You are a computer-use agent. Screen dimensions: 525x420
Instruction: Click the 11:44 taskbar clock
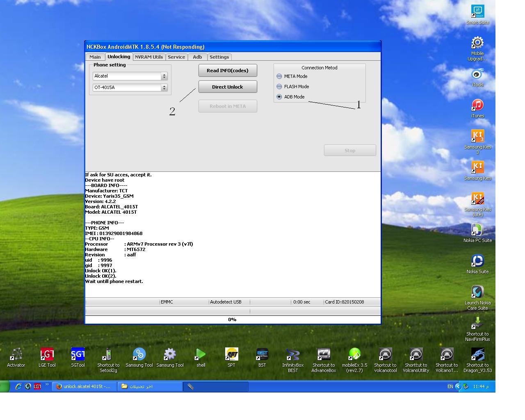point(481,386)
